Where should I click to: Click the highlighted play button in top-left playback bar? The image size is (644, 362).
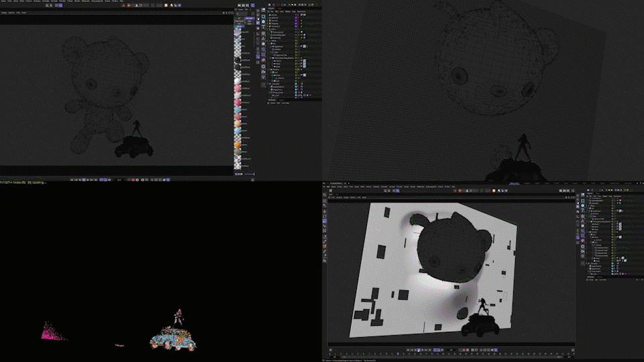point(84,180)
